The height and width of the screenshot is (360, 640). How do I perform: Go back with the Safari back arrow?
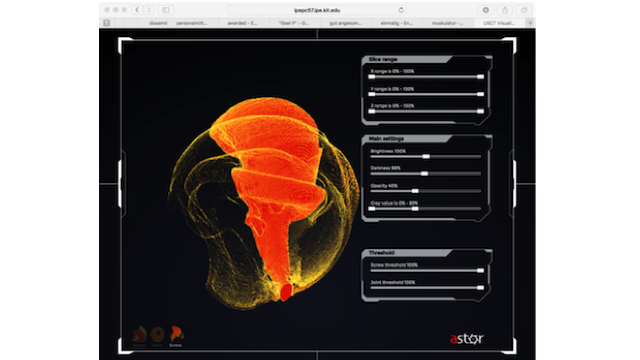click(x=137, y=10)
